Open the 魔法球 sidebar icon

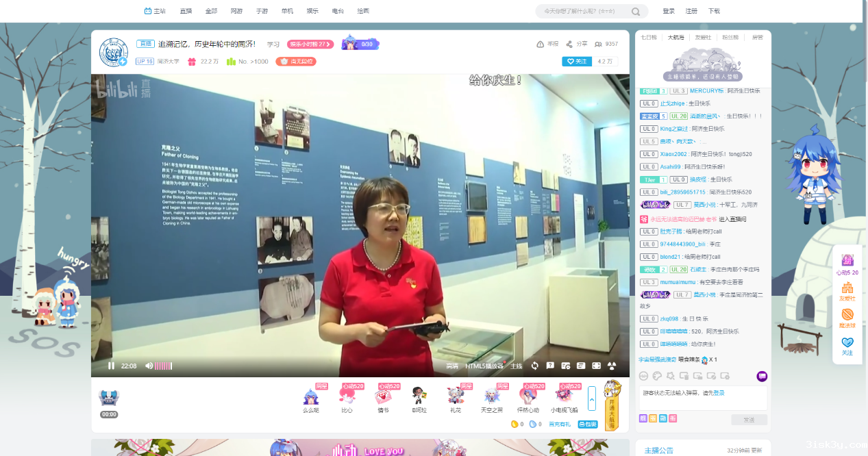click(847, 318)
